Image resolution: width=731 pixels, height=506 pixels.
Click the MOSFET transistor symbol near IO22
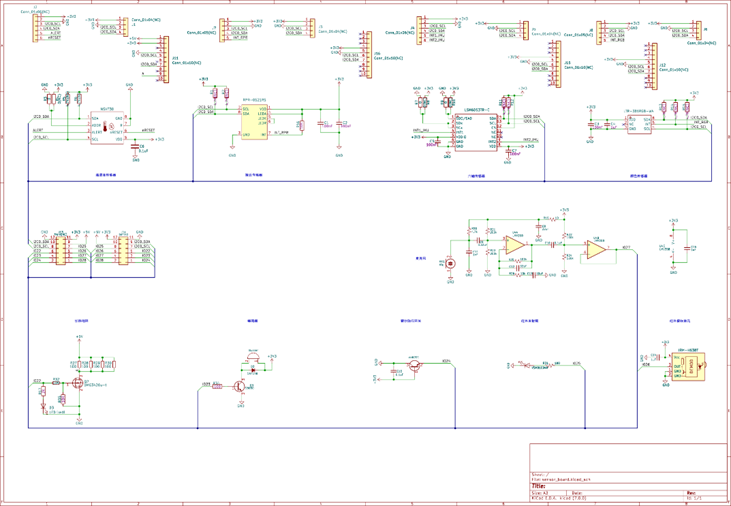[78, 383]
